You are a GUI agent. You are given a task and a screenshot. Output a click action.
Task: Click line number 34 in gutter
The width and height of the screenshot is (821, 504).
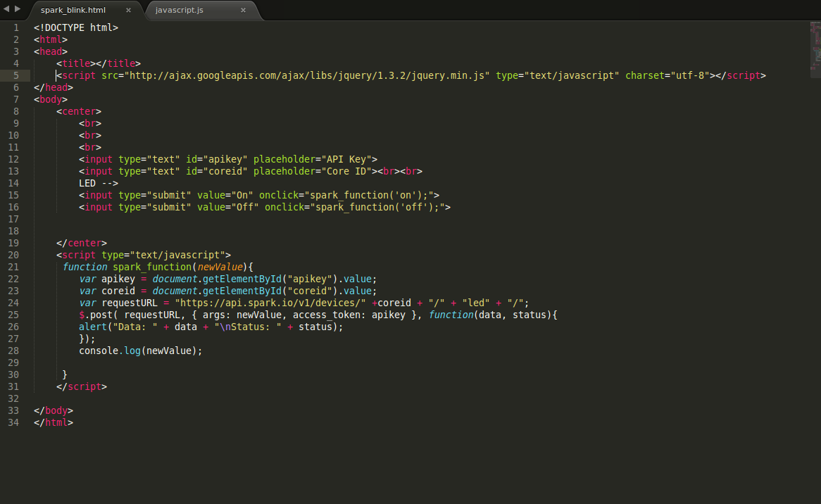(13, 422)
